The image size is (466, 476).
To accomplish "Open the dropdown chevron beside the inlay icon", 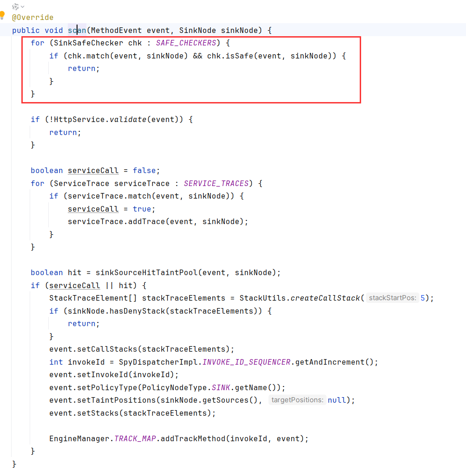I will (23, 6).
